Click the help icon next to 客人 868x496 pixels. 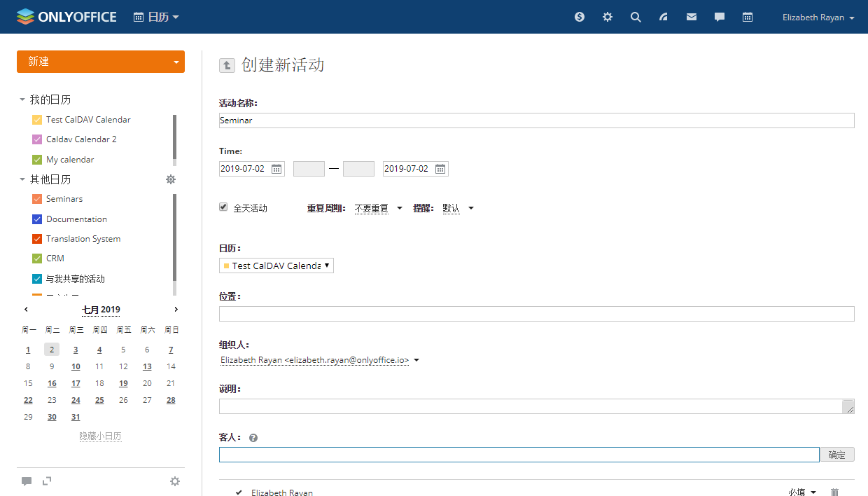click(253, 438)
